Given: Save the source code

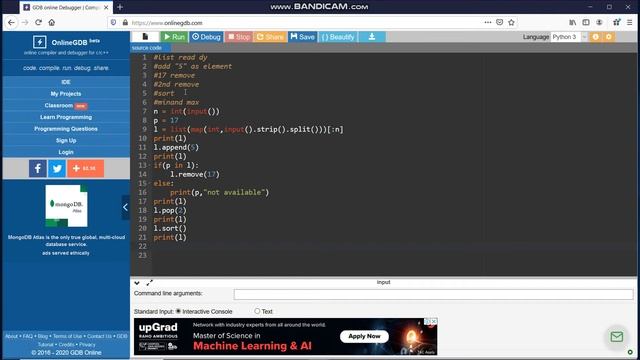Looking at the screenshot, I should click(x=302, y=37).
